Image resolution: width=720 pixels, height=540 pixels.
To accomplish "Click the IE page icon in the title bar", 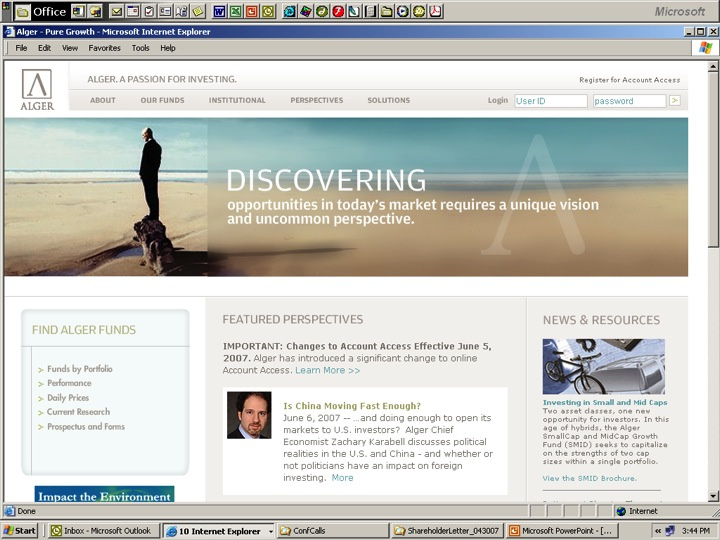I will (x=9, y=32).
